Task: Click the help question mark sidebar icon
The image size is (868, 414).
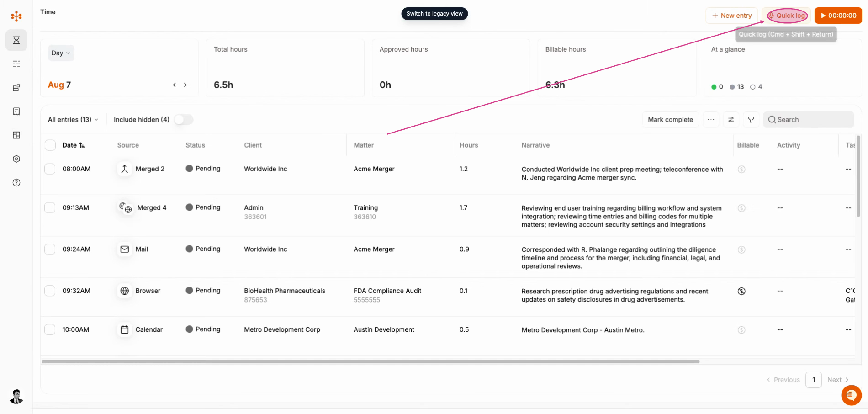Action: (x=16, y=183)
